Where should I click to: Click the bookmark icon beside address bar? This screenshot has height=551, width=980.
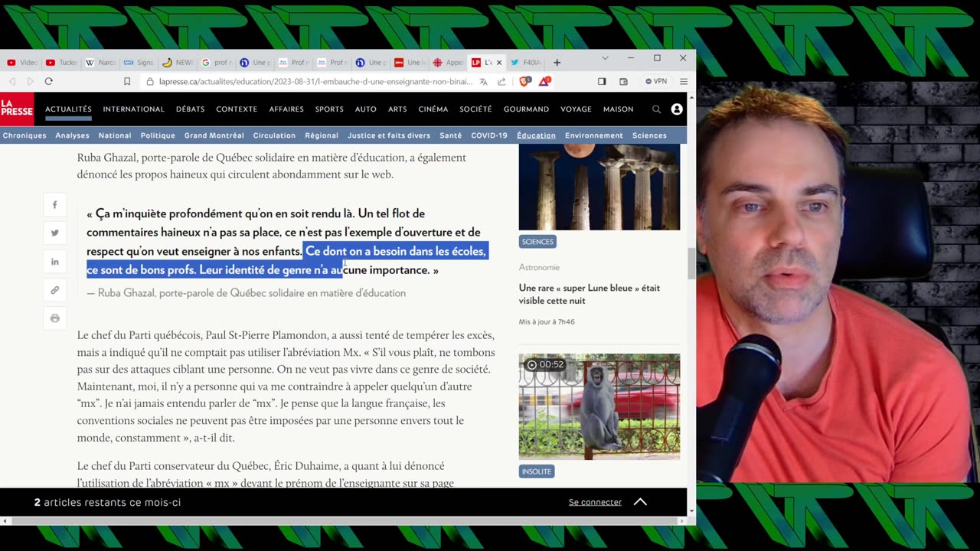[x=127, y=81]
